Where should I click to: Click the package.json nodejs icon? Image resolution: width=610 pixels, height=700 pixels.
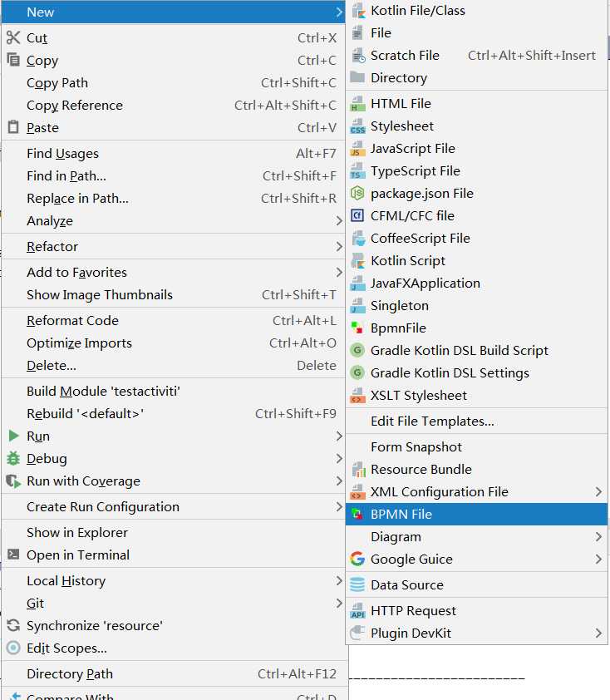click(x=357, y=194)
